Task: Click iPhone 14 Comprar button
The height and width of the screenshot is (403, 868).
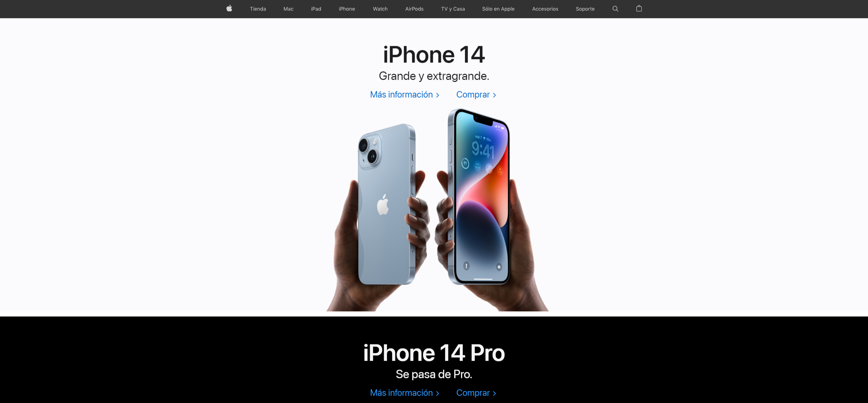Action: point(476,95)
